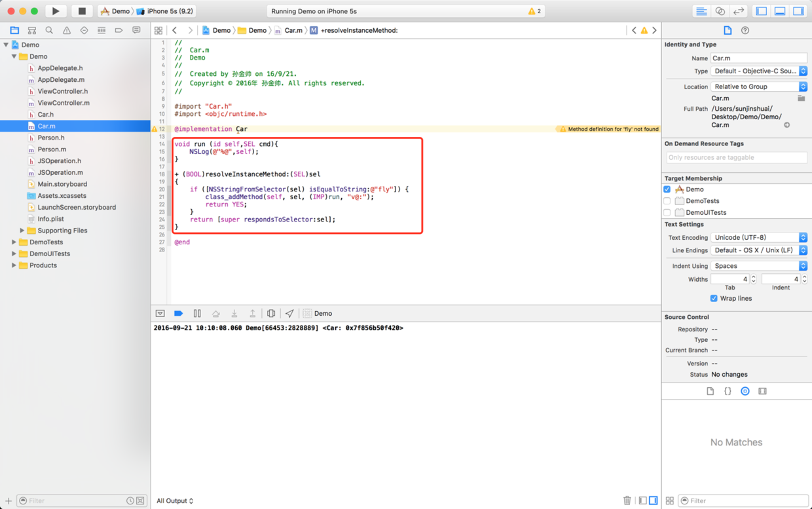Show the File inspector tab

point(728,30)
